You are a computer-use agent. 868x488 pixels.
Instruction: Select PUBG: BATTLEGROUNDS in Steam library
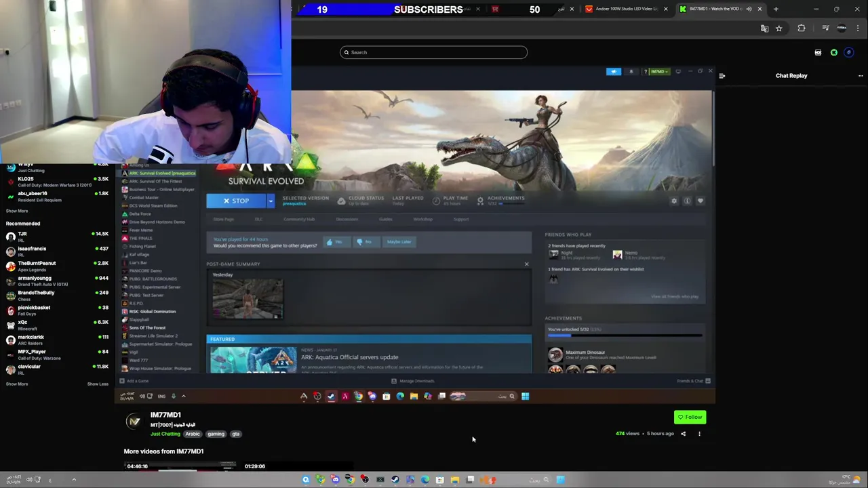[x=153, y=279]
